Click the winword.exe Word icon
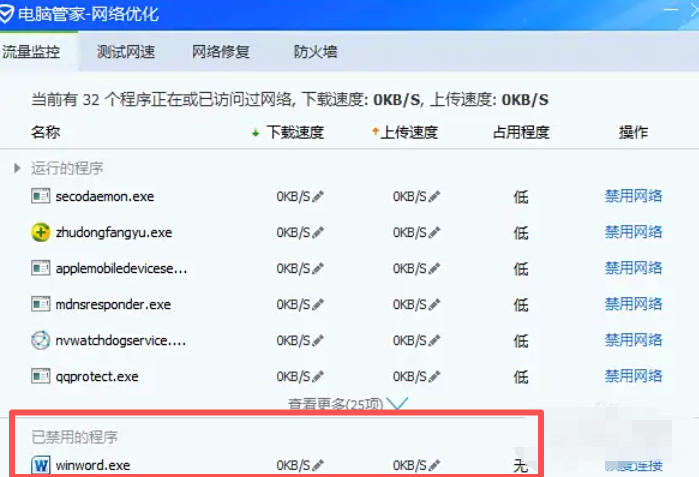699x477 pixels. pos(40,465)
